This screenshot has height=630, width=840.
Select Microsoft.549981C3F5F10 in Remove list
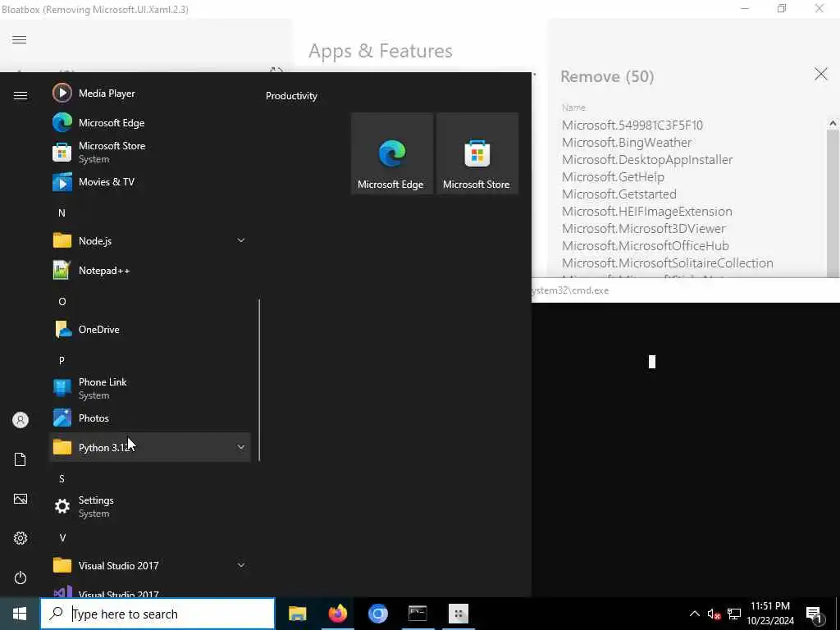tap(632, 126)
